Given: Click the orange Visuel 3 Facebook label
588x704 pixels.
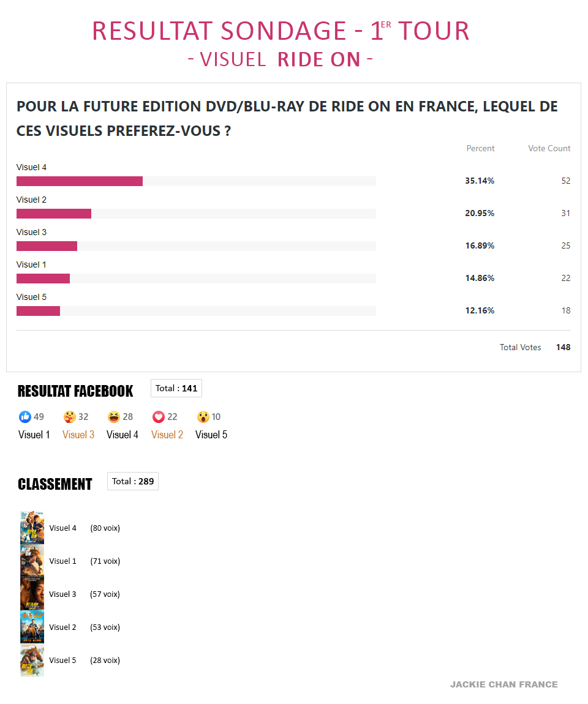Looking at the screenshot, I should pyautogui.click(x=78, y=435).
